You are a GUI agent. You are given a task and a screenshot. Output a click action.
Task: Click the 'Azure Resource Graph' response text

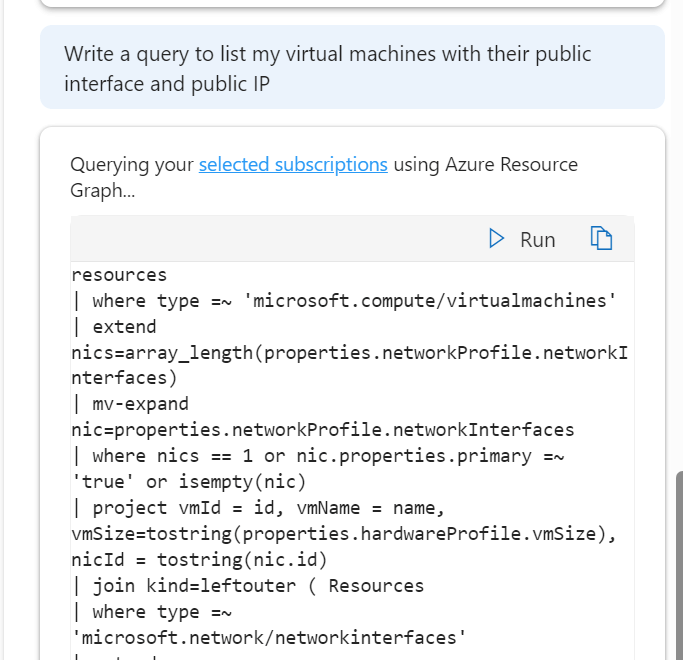[x=484, y=165]
